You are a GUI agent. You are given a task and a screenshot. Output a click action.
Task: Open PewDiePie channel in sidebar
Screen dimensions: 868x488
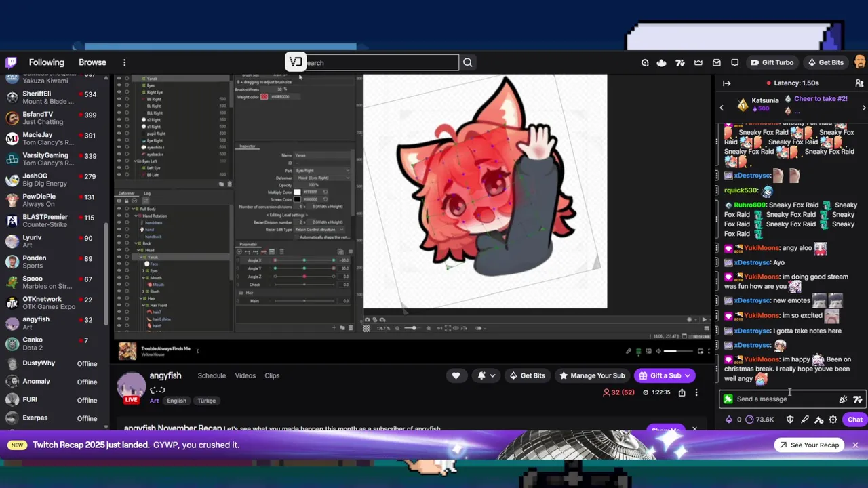(54, 200)
